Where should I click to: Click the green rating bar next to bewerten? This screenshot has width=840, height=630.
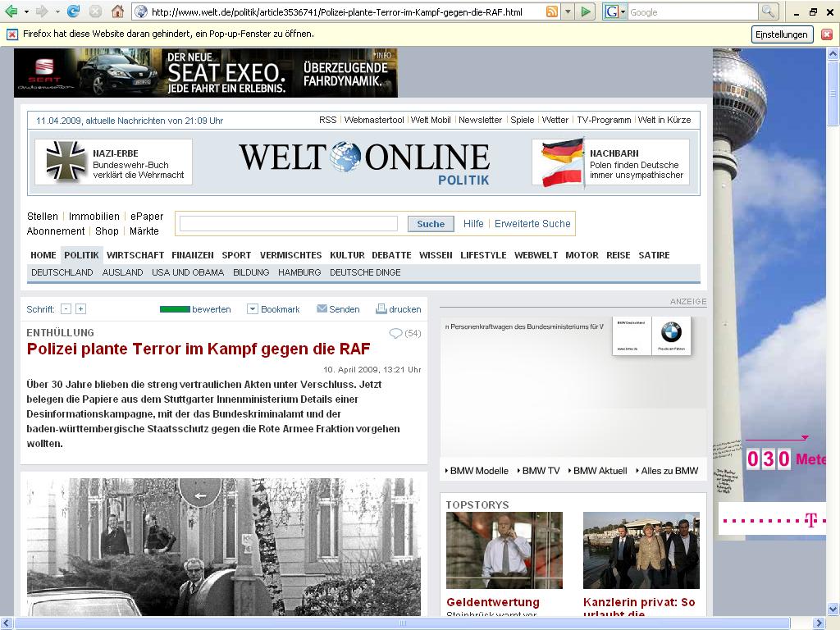click(x=175, y=309)
